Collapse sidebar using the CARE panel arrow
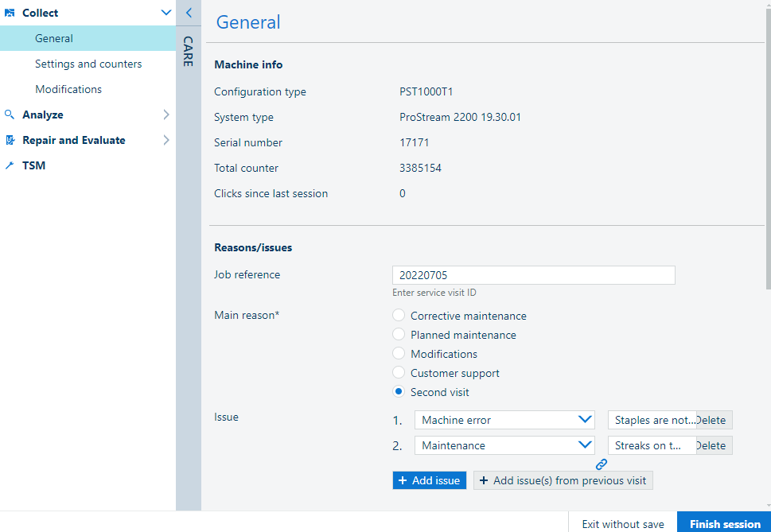This screenshot has width=771, height=532. tap(189, 13)
